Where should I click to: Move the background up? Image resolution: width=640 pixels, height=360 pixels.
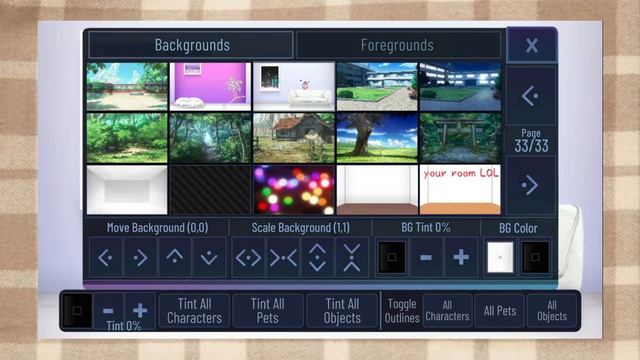click(175, 258)
